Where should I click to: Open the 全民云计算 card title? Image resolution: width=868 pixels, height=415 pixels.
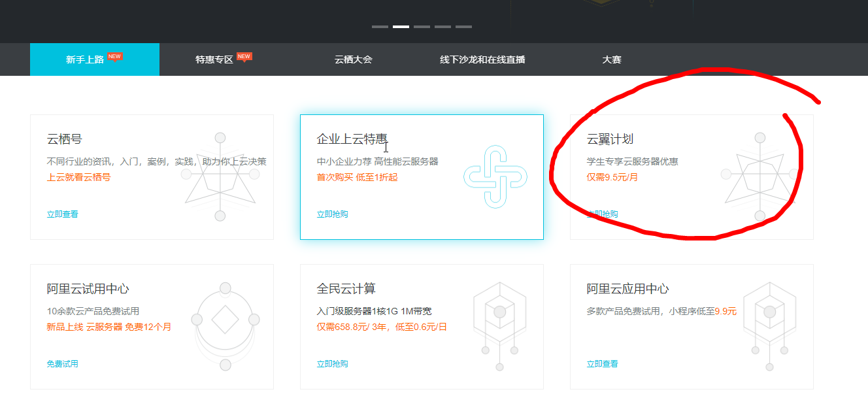click(346, 289)
